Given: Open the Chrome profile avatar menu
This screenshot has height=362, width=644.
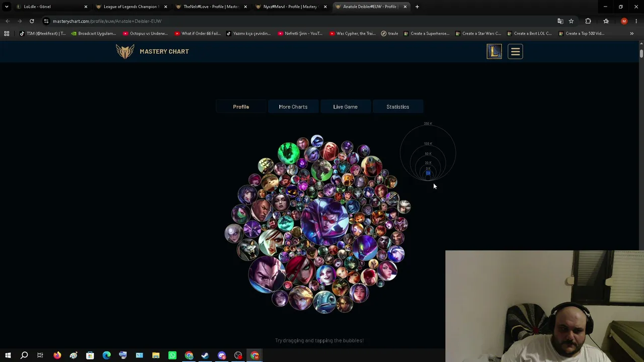Looking at the screenshot, I should (x=624, y=21).
